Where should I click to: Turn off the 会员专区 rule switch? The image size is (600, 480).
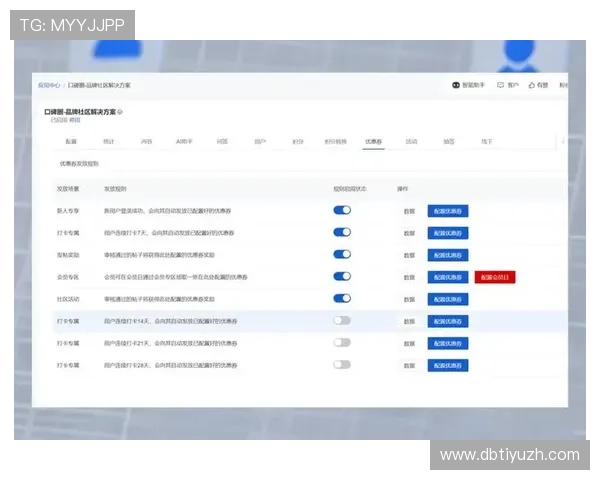(x=342, y=276)
